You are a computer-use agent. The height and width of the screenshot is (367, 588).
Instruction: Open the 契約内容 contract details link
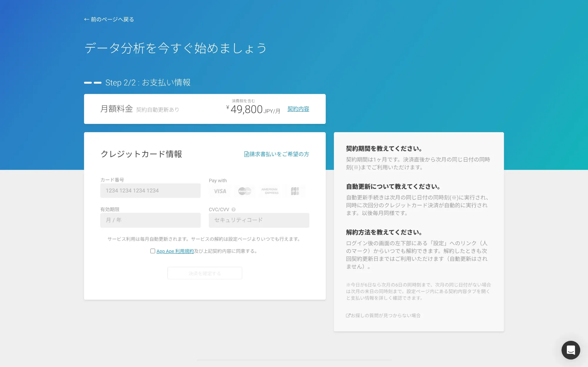(298, 109)
